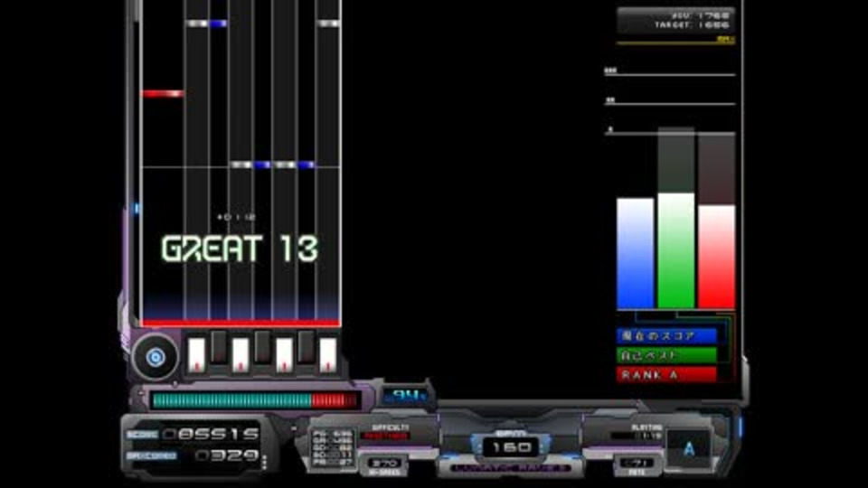Click the rate value box under playing
This screenshot has width=868, height=488.
(x=636, y=463)
